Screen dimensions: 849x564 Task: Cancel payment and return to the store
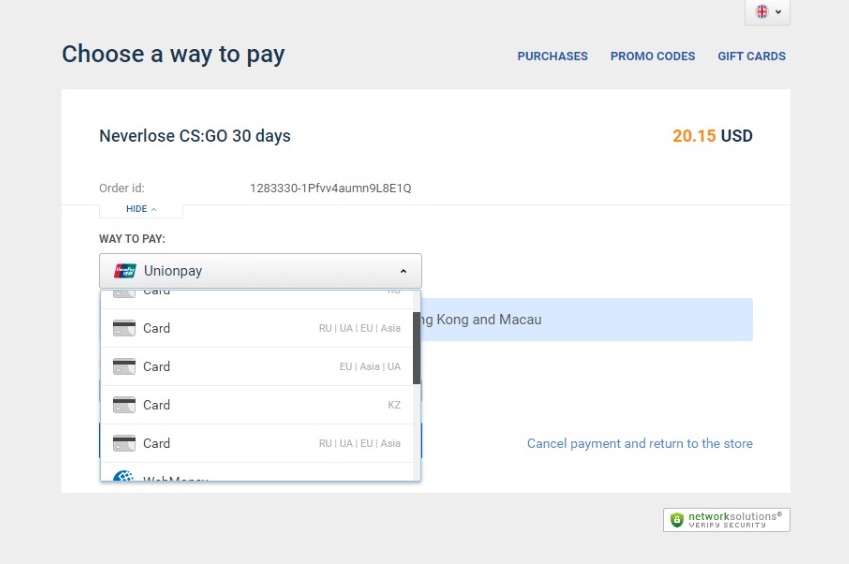point(639,443)
